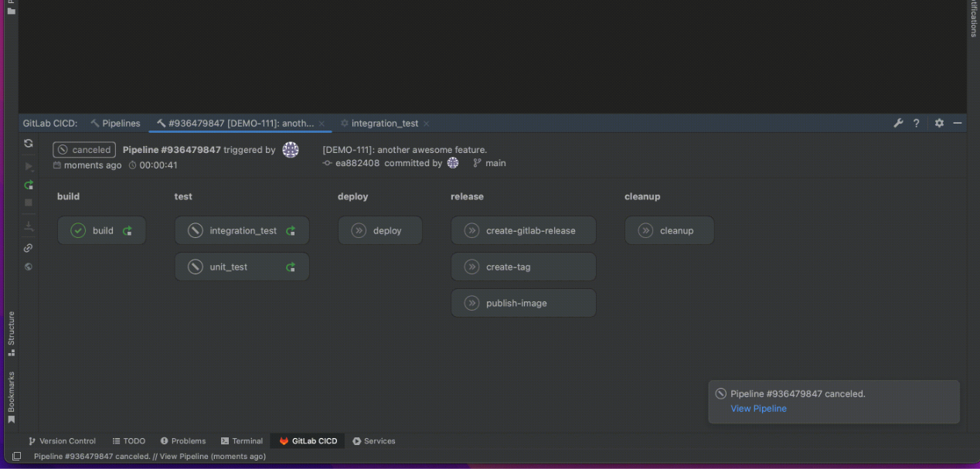Open the gear options menu
This screenshot has width=980, height=469.
tap(939, 124)
